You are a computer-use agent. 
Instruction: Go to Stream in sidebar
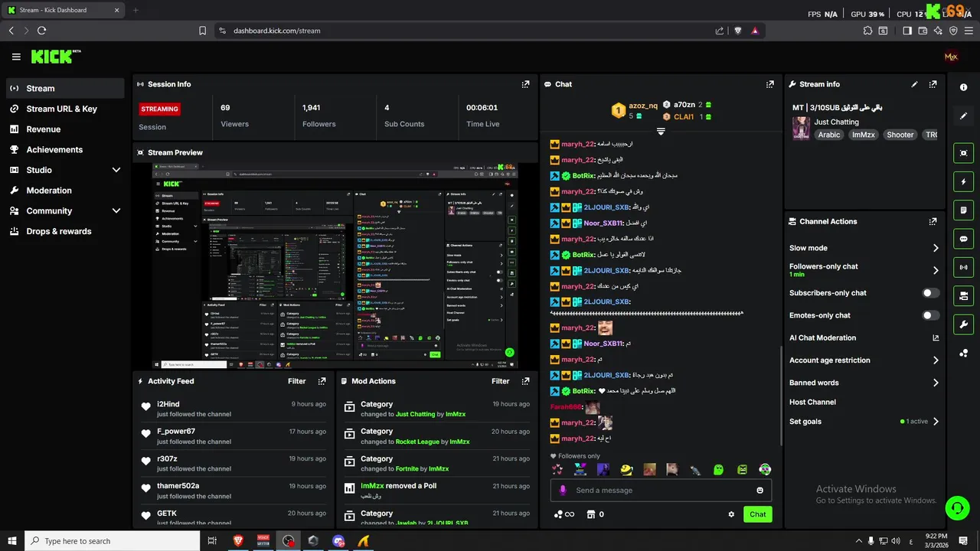64,88
